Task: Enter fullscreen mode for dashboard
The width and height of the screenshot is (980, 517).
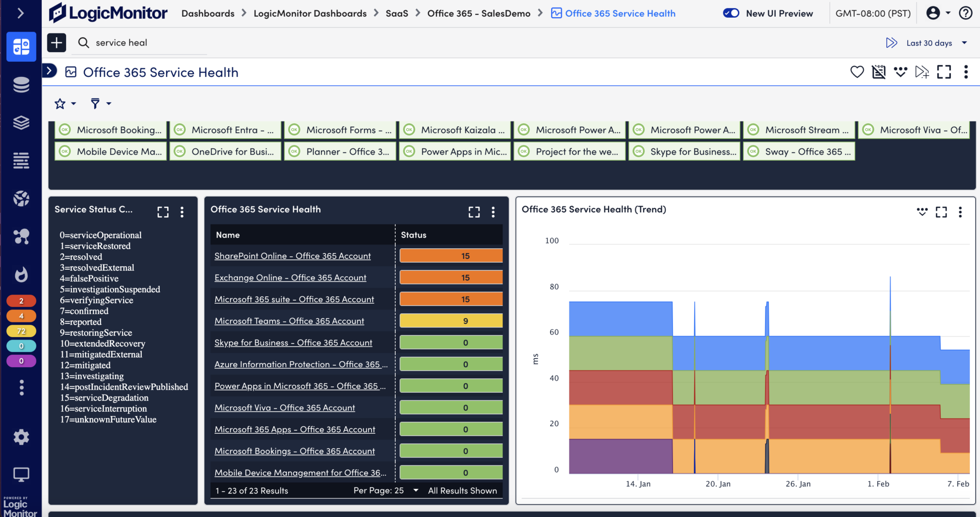Action: pyautogui.click(x=944, y=72)
